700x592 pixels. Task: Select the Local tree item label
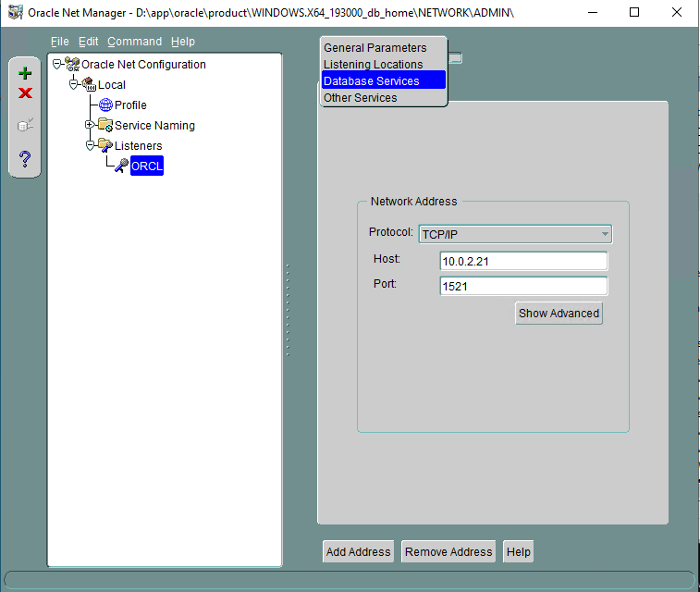coord(112,85)
